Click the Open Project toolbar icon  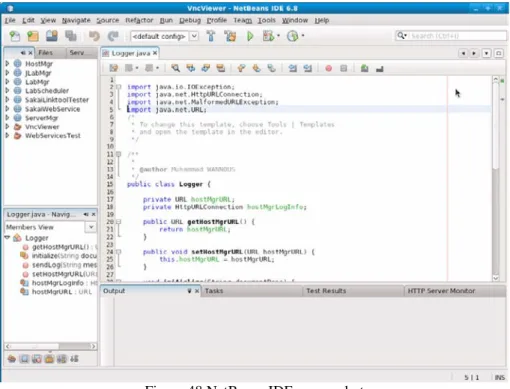click(52, 36)
